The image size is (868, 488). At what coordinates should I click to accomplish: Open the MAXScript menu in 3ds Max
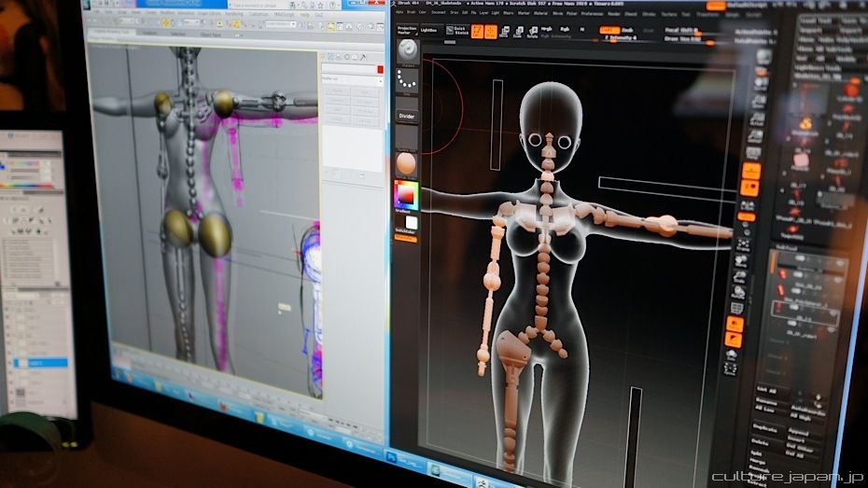tap(285, 14)
